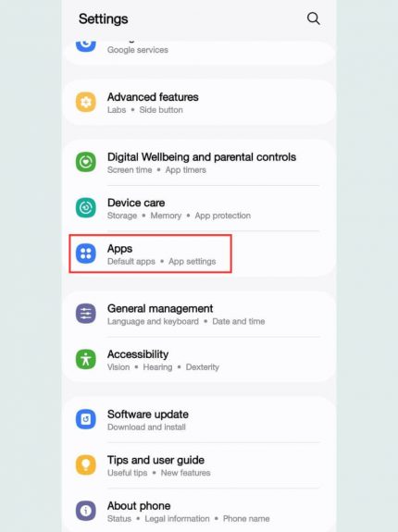
Task: Tap the search magnifier icon
Action: pos(313,19)
